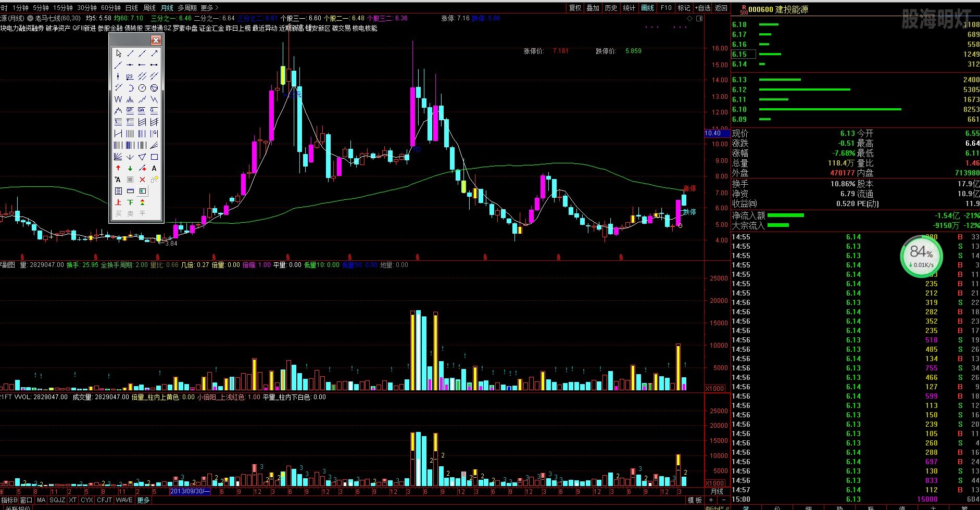Viewport: 980px width, 510px height.
Task: Select the MA indicator tab
Action: coord(41,500)
